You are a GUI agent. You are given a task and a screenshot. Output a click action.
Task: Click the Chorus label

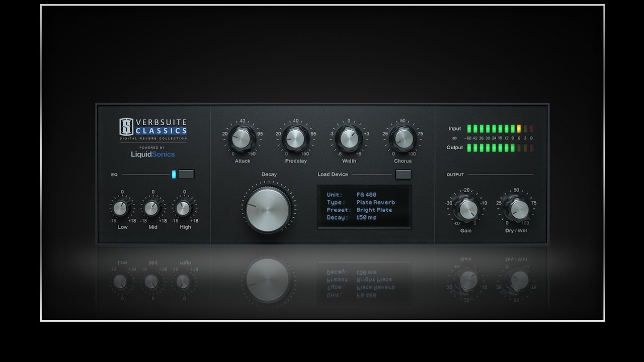click(403, 161)
